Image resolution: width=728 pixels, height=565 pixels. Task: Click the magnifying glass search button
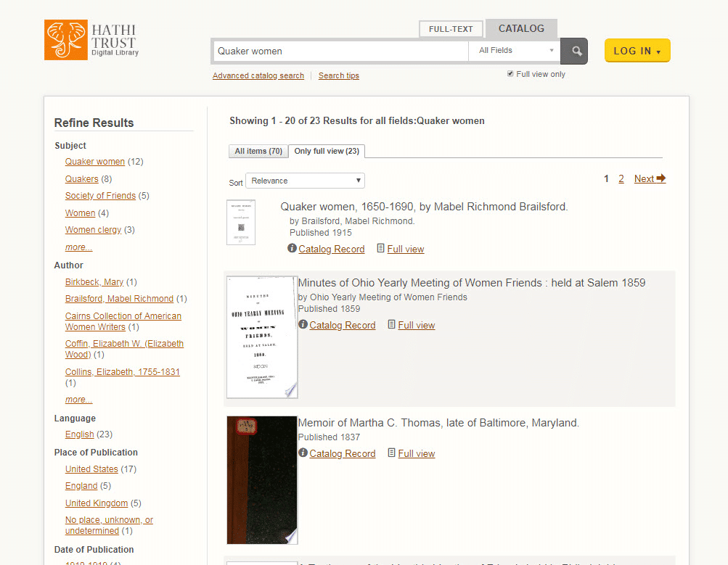pyautogui.click(x=574, y=51)
